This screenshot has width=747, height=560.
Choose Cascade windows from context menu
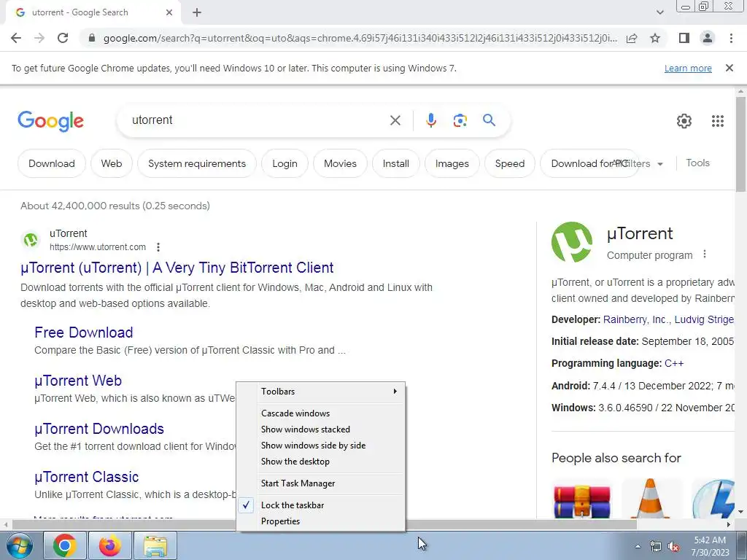pyautogui.click(x=321, y=413)
